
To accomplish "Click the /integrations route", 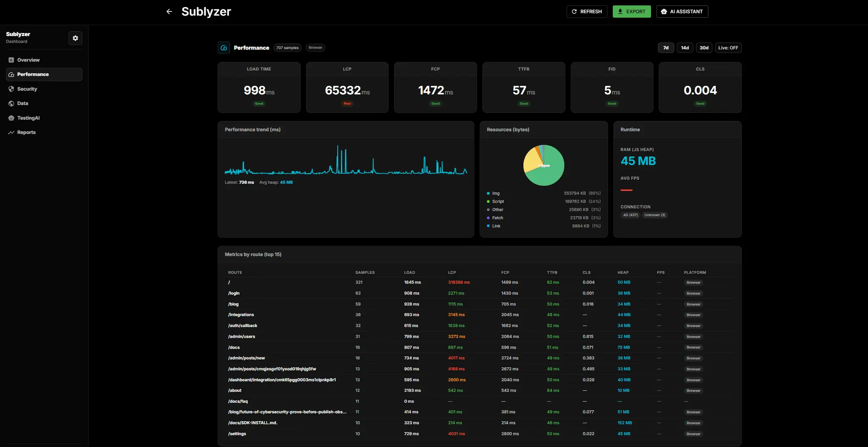I will click(241, 315).
